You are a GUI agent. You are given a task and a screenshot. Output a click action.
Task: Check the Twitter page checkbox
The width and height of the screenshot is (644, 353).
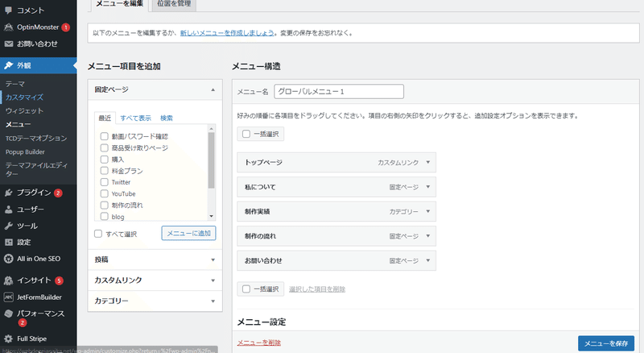click(x=105, y=182)
